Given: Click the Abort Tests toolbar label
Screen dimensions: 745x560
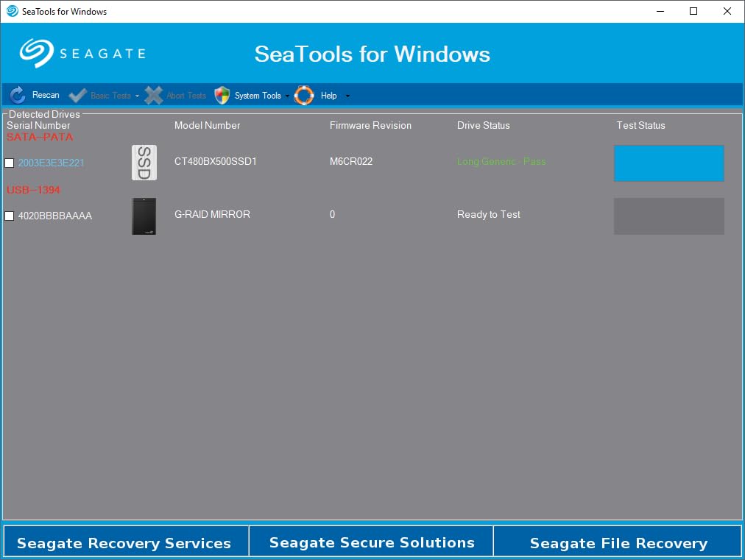Looking at the screenshot, I should (186, 96).
